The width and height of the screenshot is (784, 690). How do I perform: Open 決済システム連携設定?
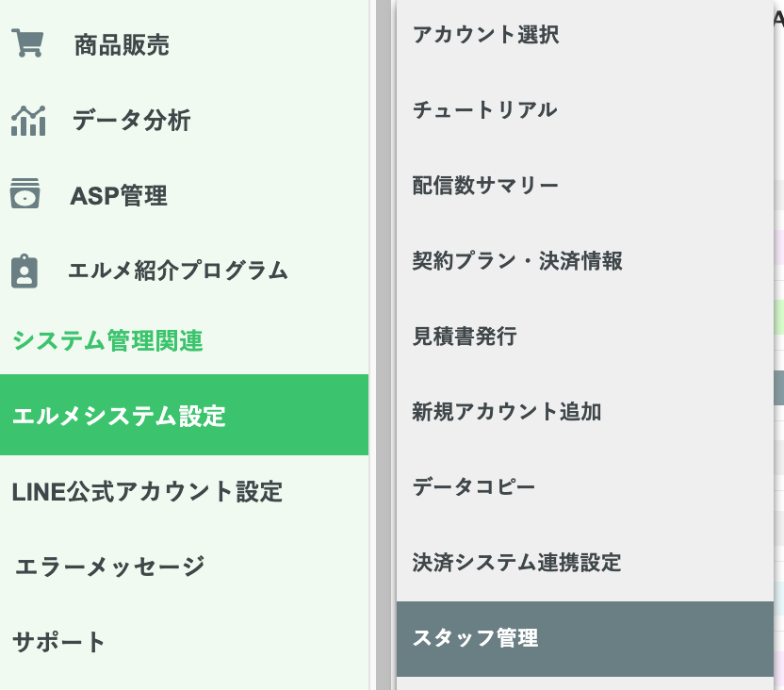(x=517, y=563)
